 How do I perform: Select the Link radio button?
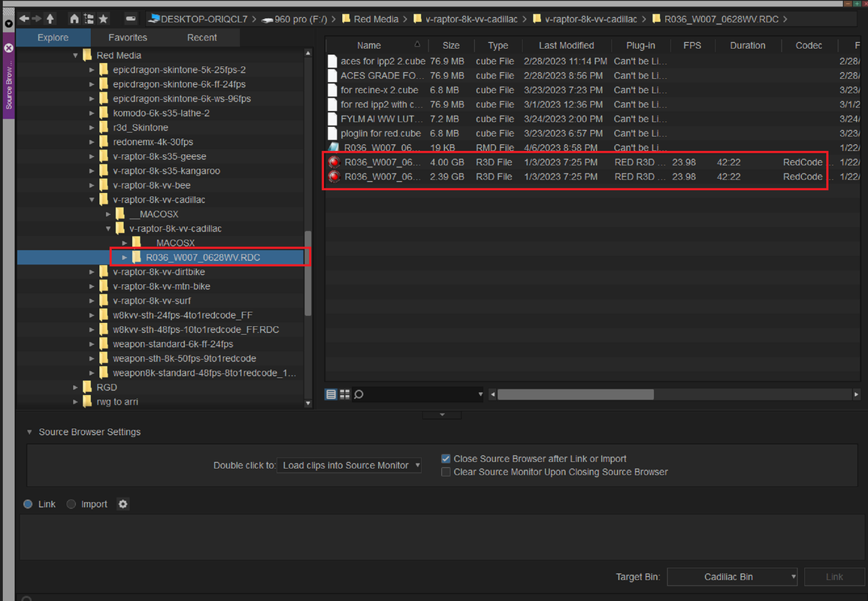click(x=28, y=504)
